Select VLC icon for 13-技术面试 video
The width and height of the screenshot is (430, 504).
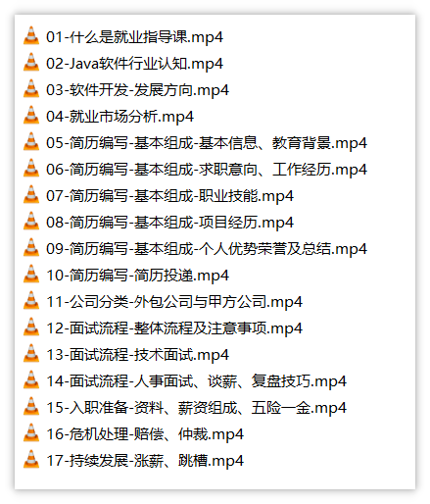[31, 353]
